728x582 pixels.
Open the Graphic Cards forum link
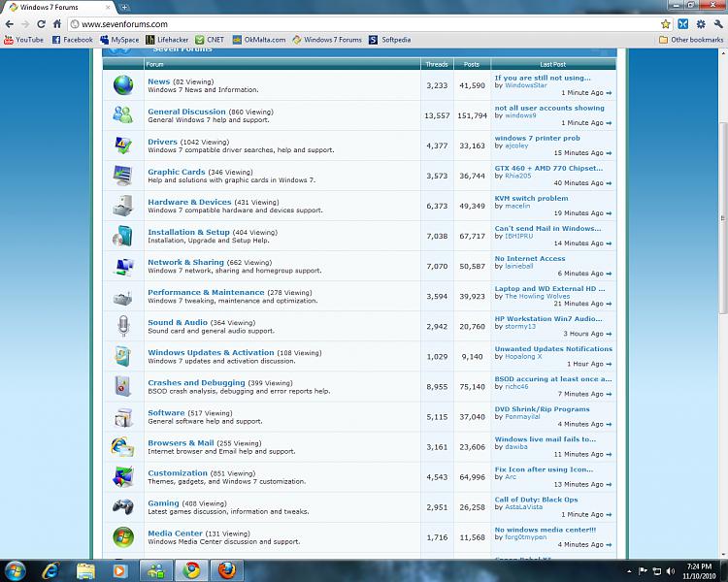(177, 172)
